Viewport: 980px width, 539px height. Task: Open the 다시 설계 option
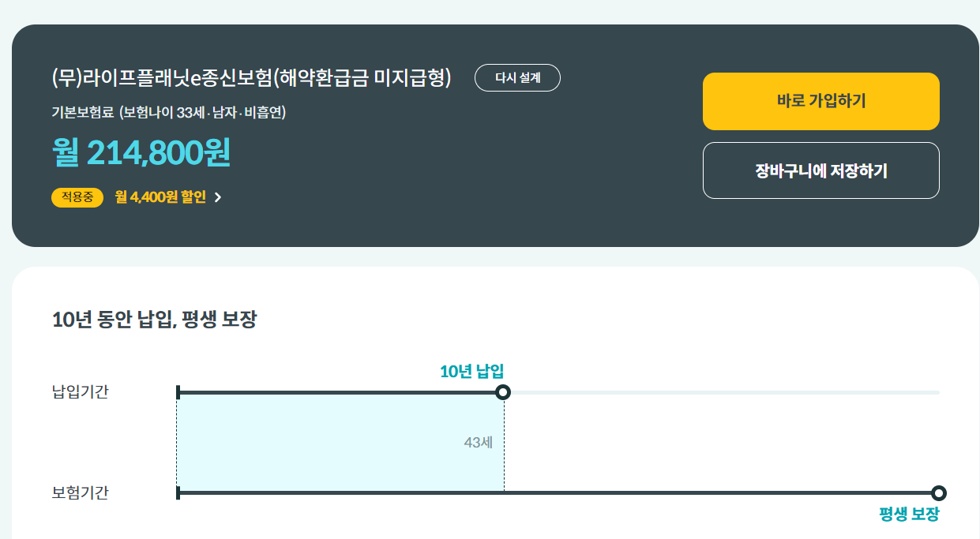517,77
